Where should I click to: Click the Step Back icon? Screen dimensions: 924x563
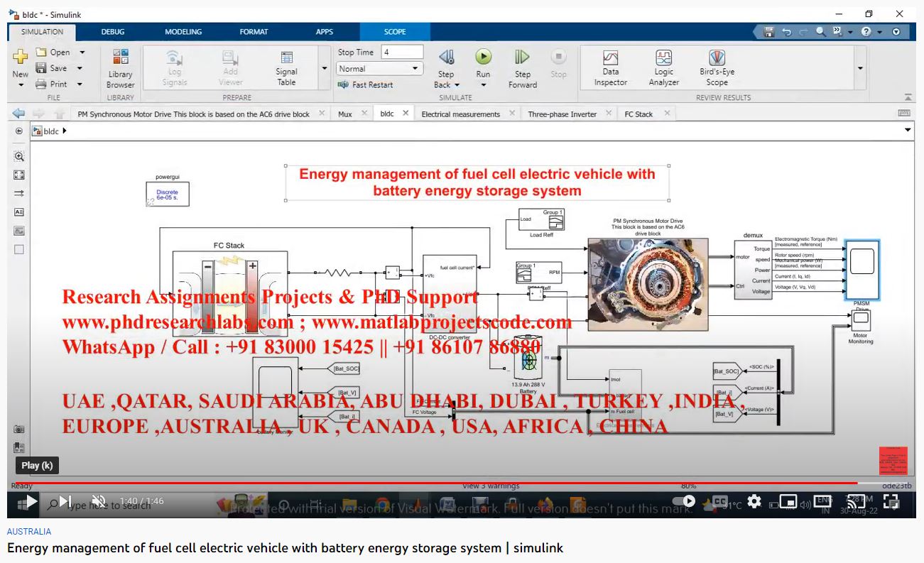[446, 58]
